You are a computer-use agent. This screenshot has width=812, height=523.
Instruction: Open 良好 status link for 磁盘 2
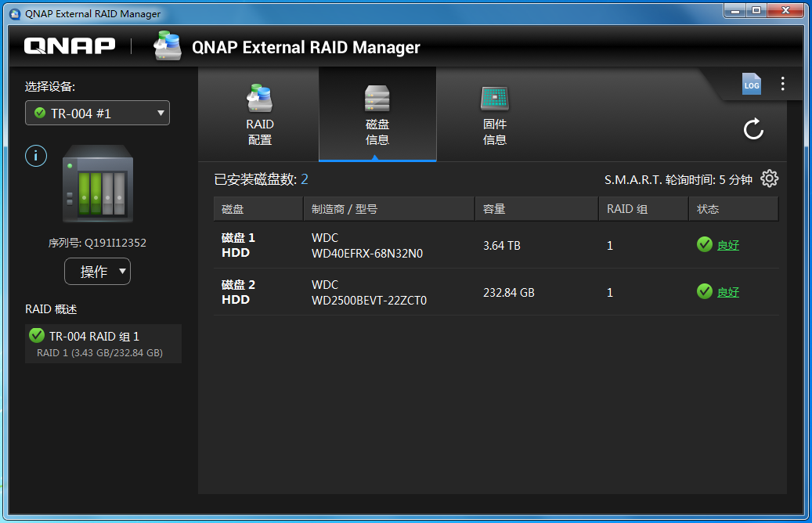click(x=727, y=293)
